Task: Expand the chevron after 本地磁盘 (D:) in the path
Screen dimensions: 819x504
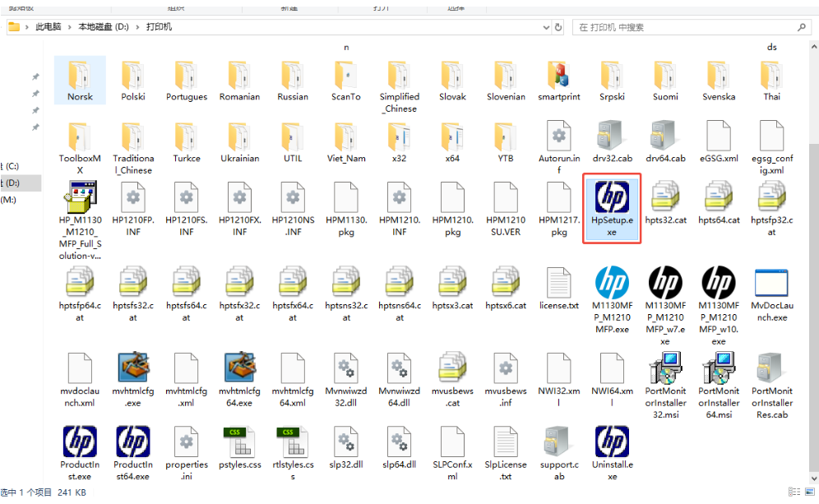Action: coord(137,27)
